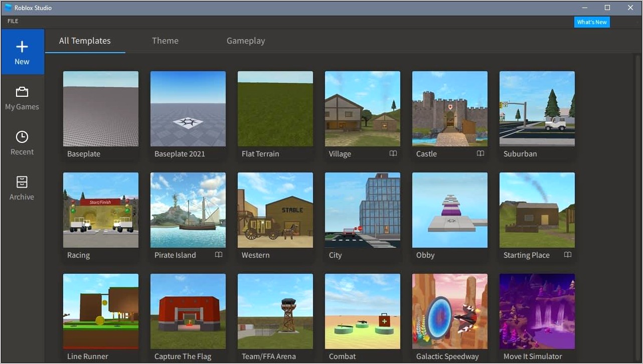Select the Racing template thumbnail
Viewport: 643px width, 364px height.
101,210
